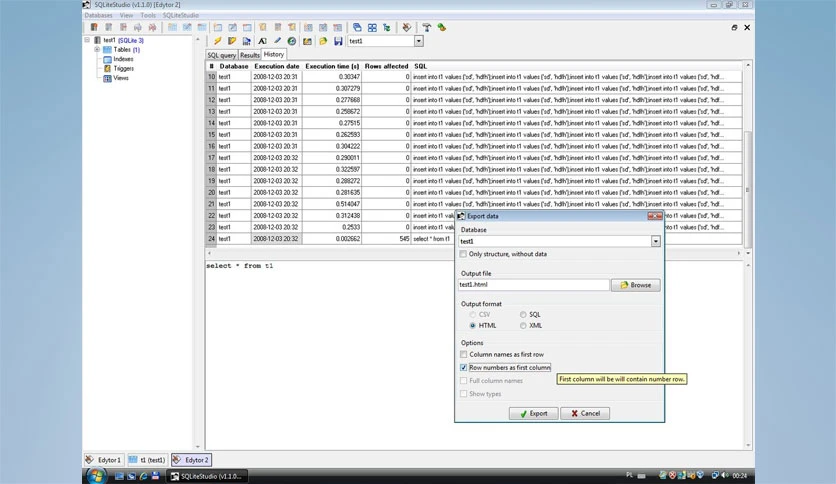Open the Database dropdown in the Export data dialog
Screen dimensions: 836x484
(655, 241)
